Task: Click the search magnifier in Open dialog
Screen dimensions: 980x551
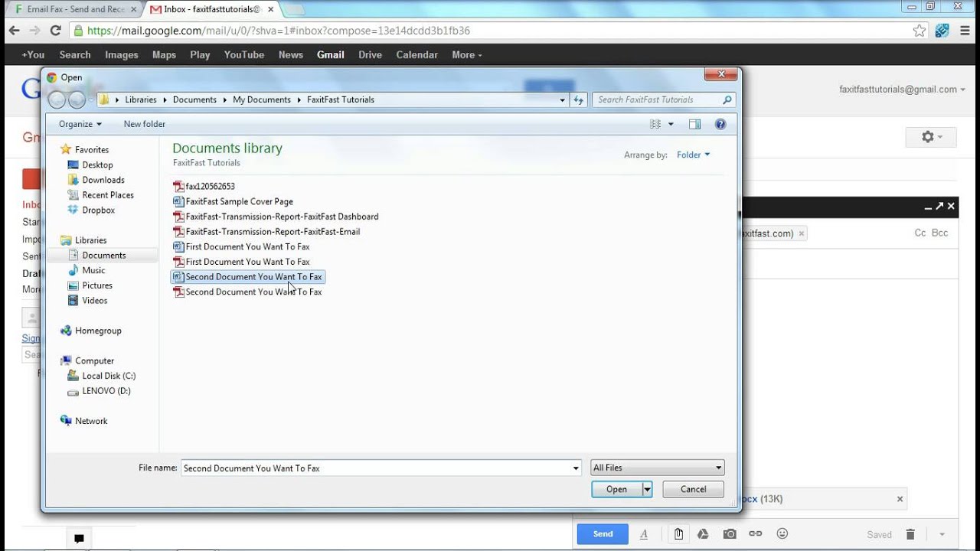Action: [x=727, y=99]
